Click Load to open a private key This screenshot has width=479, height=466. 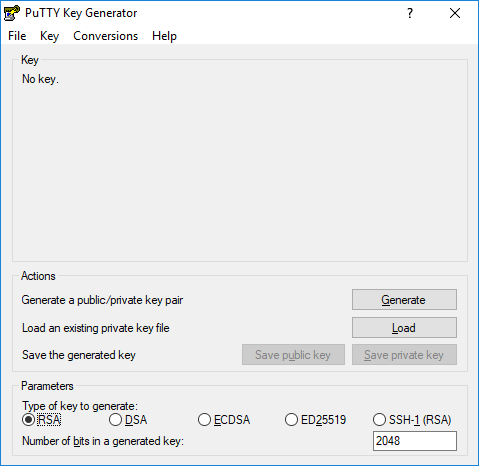click(404, 328)
